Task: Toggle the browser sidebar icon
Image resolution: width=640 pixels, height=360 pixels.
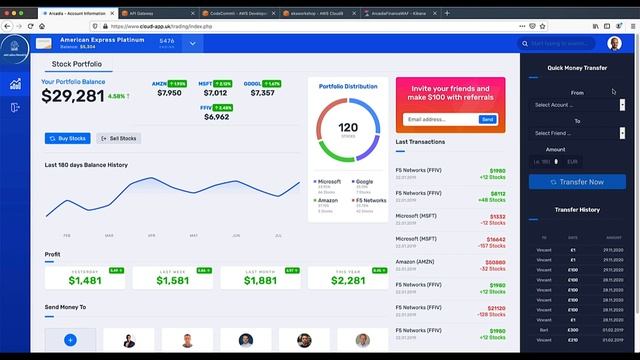Action: pyautogui.click(x=607, y=26)
